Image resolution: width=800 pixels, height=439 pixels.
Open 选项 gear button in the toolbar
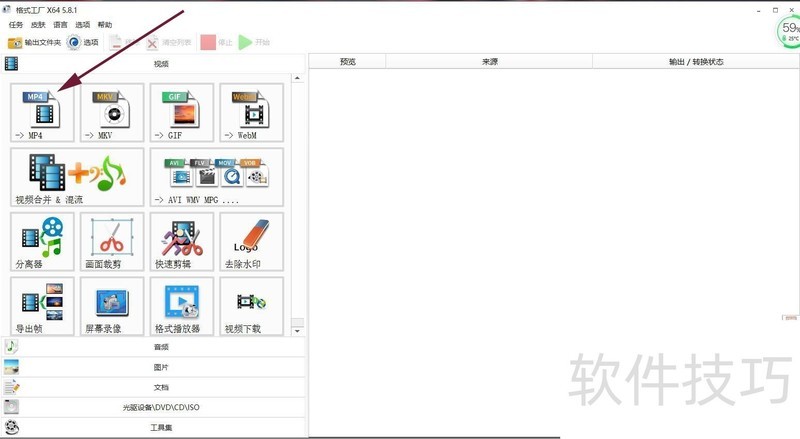83,42
